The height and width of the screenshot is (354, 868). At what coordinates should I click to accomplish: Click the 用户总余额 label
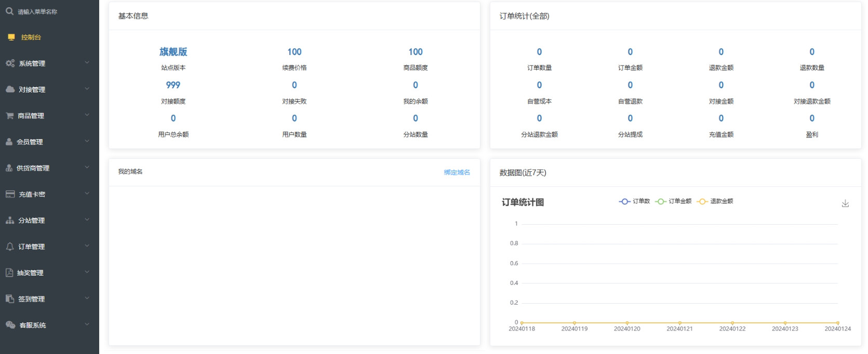173,134
